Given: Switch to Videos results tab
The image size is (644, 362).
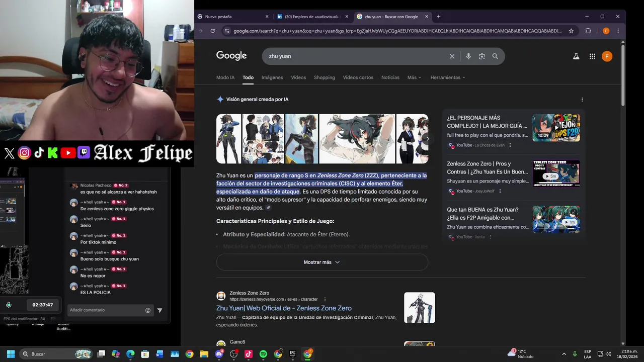Looking at the screenshot, I should coord(298,77).
